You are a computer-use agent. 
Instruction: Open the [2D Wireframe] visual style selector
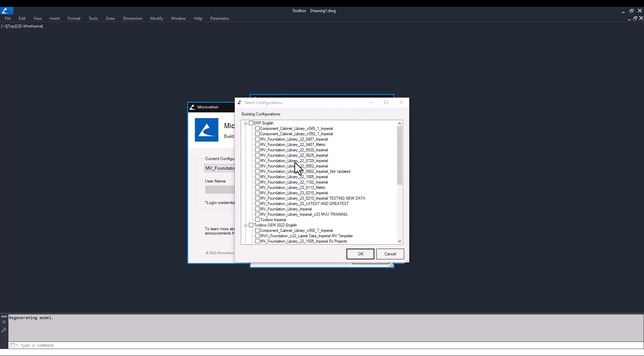[x=30, y=26]
